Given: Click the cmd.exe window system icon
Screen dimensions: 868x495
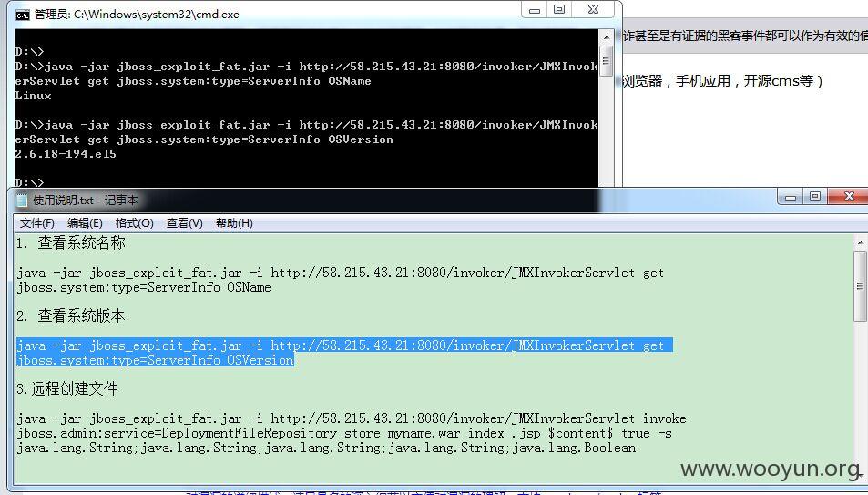Looking at the screenshot, I should click(x=23, y=15).
